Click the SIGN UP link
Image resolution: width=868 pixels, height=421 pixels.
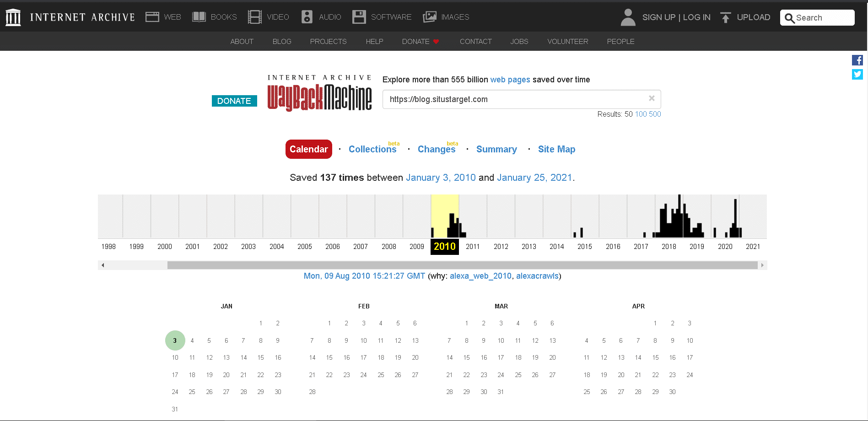click(658, 17)
